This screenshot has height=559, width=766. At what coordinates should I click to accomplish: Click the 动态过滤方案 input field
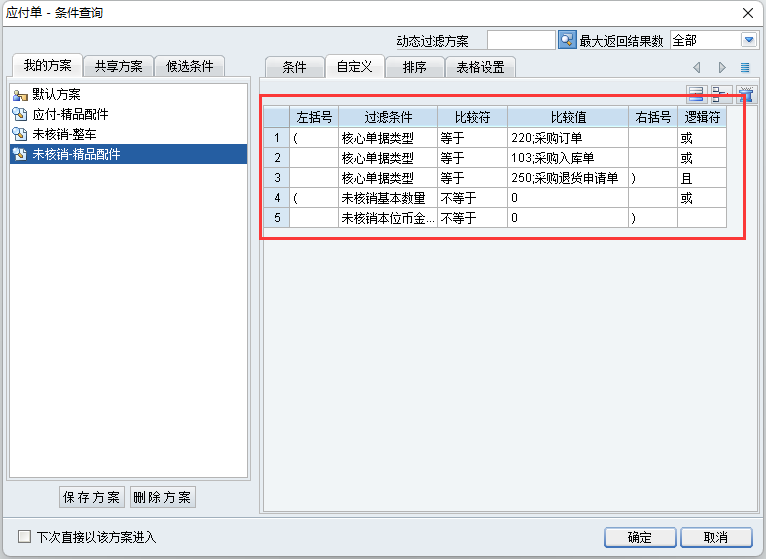coord(520,40)
